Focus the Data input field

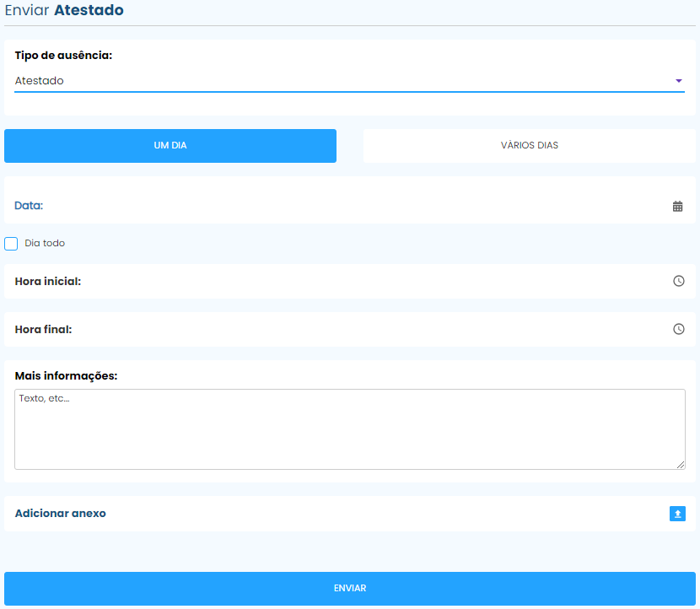click(337, 206)
